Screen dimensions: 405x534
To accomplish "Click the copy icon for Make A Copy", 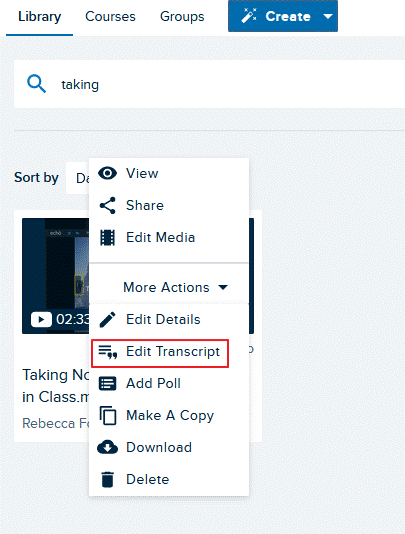I will [x=108, y=415].
